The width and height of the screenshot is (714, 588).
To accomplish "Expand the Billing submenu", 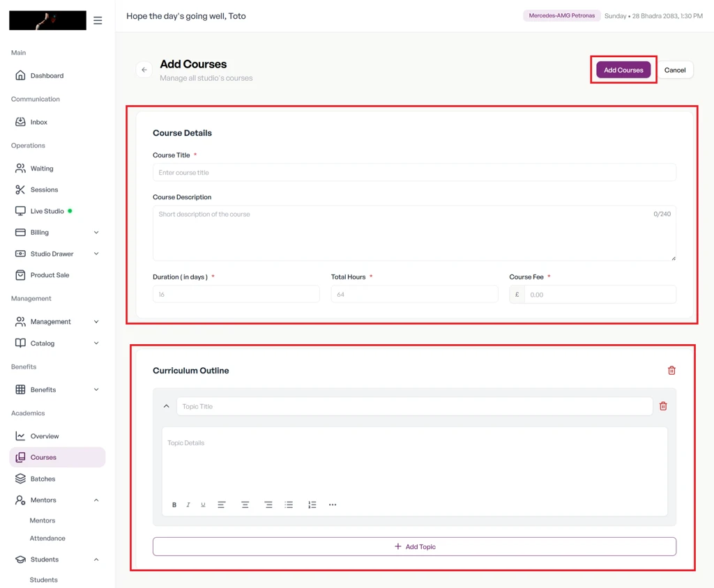I will point(96,233).
